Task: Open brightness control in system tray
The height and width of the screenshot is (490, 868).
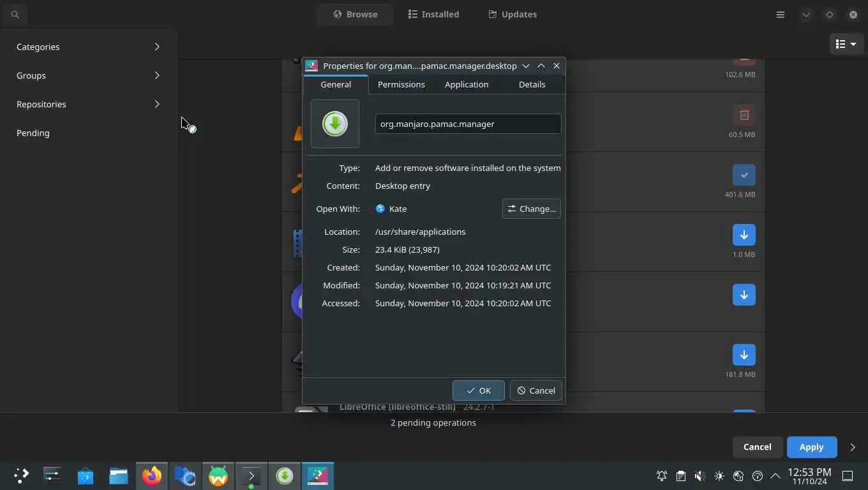Action: click(x=719, y=476)
